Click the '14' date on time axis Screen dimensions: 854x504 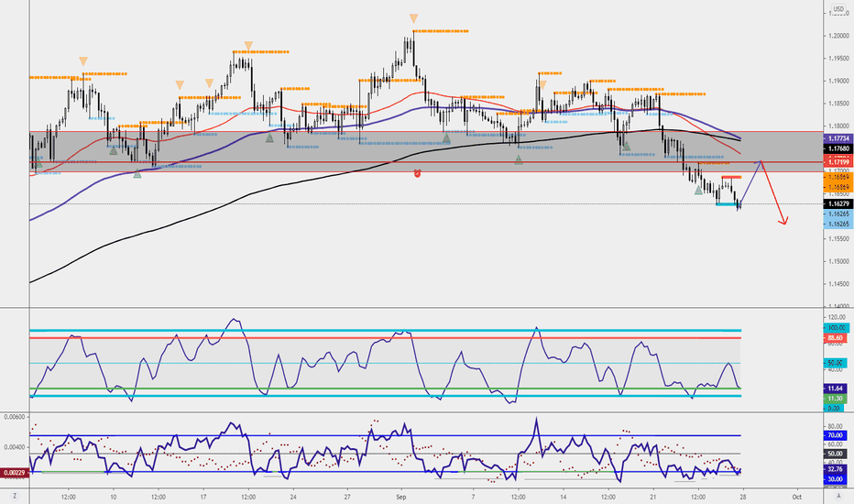[564, 497]
